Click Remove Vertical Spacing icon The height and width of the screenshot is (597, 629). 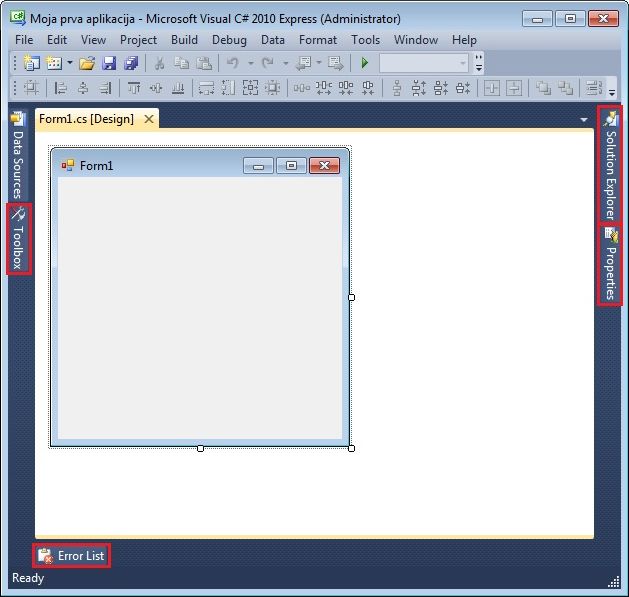(463, 88)
